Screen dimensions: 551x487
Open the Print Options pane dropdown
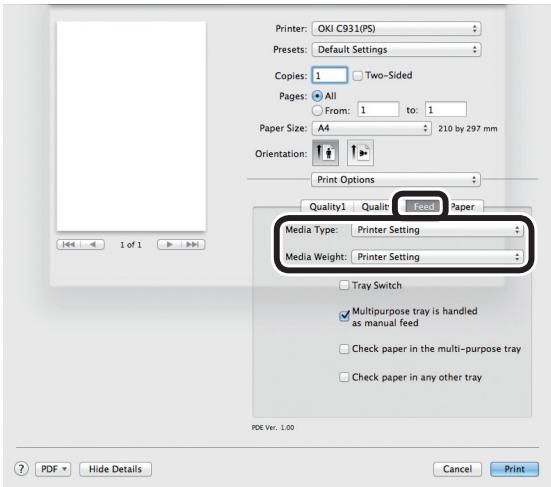point(396,180)
